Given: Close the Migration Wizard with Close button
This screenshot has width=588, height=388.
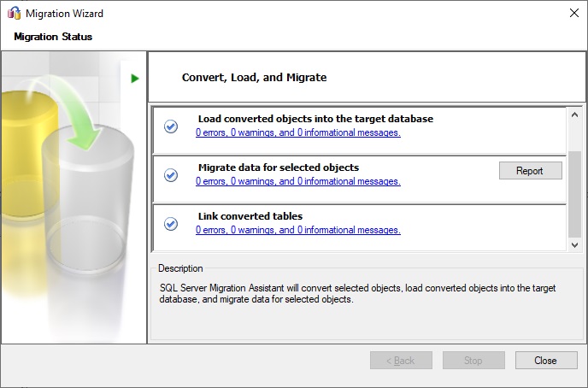Looking at the screenshot, I should pos(546,361).
